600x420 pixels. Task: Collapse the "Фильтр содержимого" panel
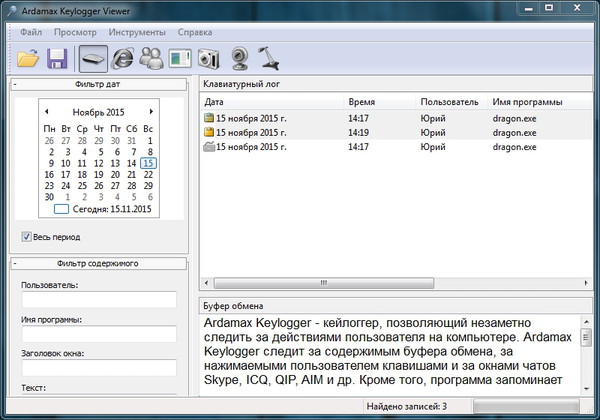(14, 263)
